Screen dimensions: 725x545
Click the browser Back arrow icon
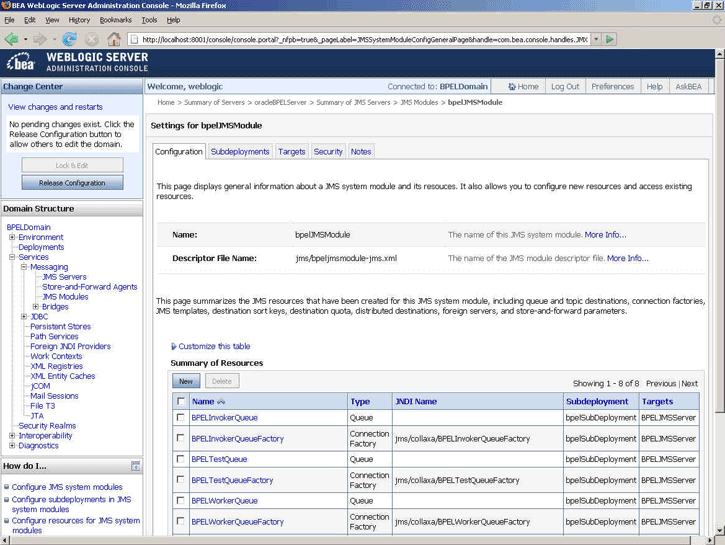click(11, 39)
